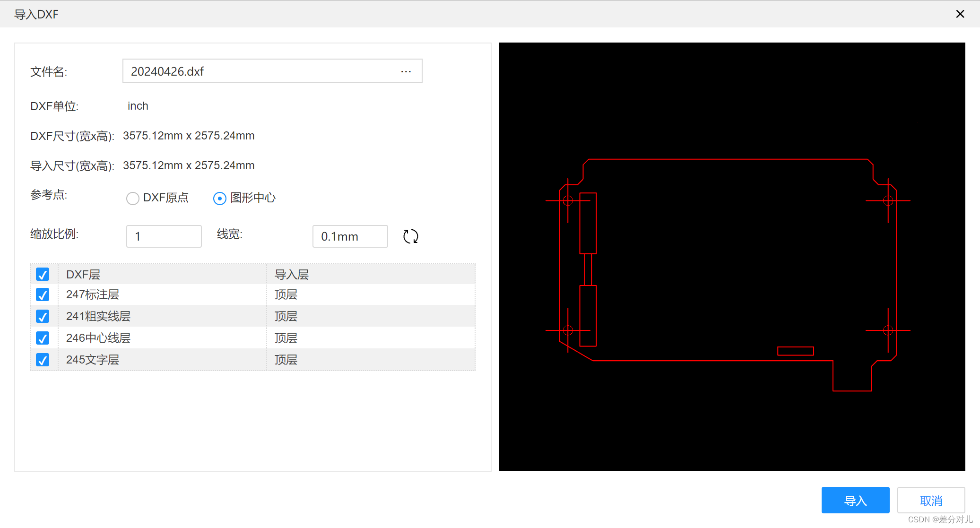Click the 取消 button to cancel import

coord(931,500)
